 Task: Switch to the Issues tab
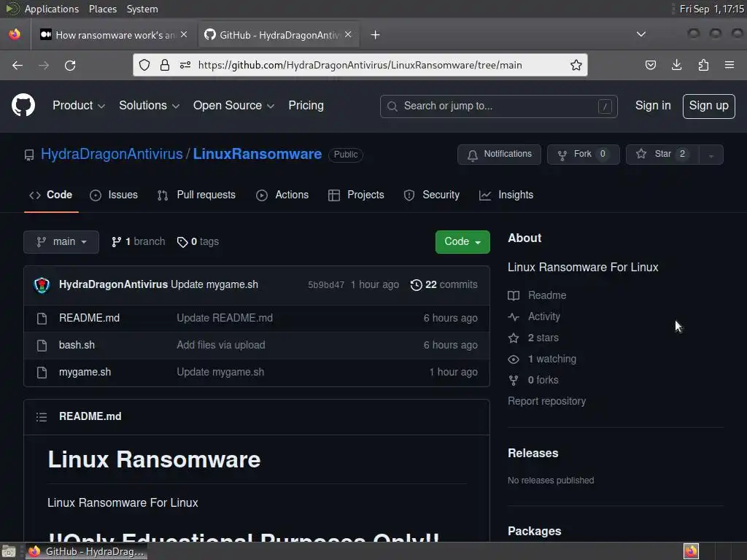pyautogui.click(x=114, y=195)
